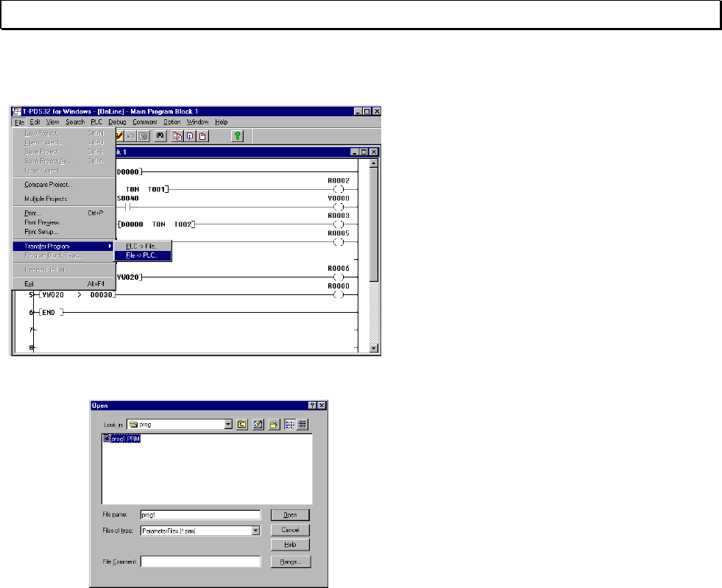Click the Range... button
Screen dimensions: 722x588
click(290, 562)
